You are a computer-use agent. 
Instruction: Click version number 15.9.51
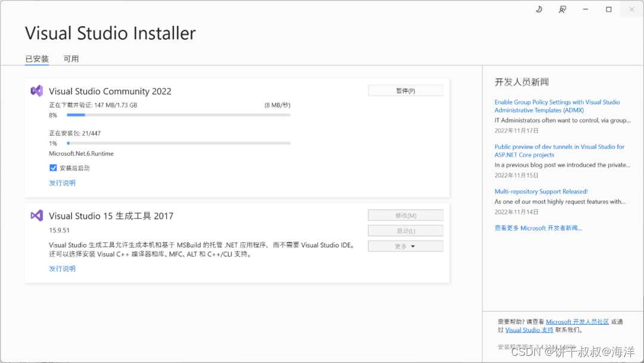click(x=59, y=230)
